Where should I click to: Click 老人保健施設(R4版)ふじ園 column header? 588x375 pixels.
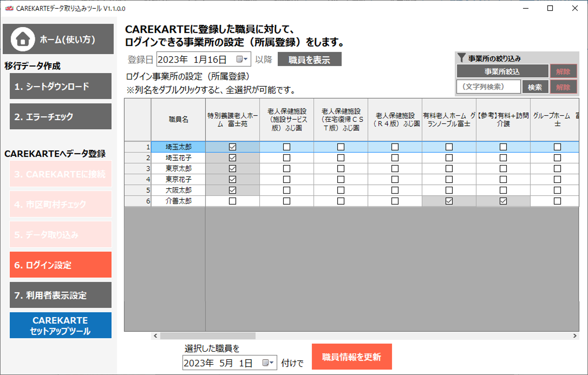point(395,120)
